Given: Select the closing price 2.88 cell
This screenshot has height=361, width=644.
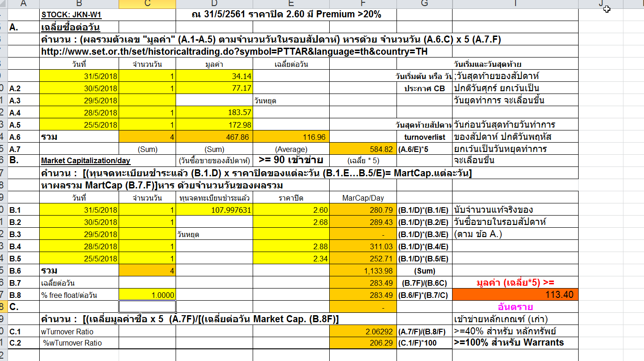Looking at the screenshot, I should tap(291, 246).
